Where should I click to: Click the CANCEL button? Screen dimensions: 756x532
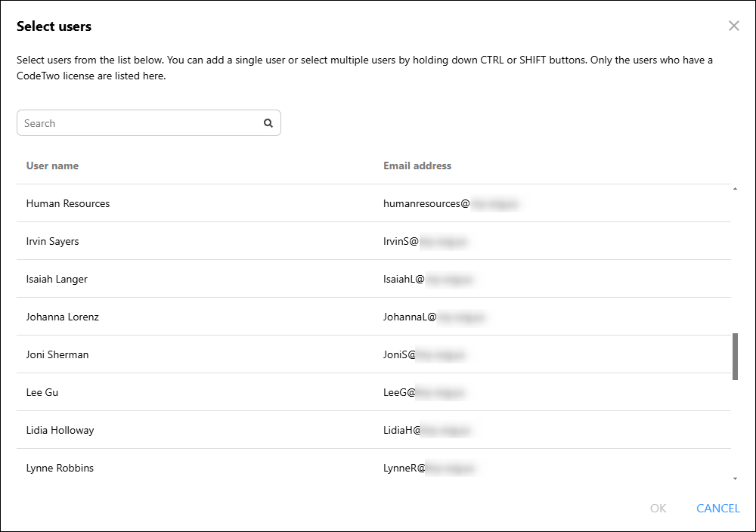[x=718, y=509]
